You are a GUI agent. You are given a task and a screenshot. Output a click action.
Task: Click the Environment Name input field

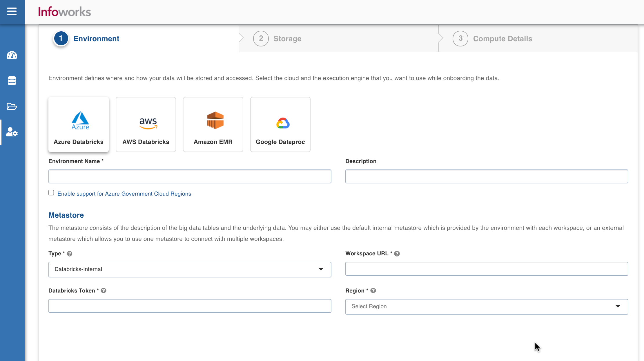(190, 176)
